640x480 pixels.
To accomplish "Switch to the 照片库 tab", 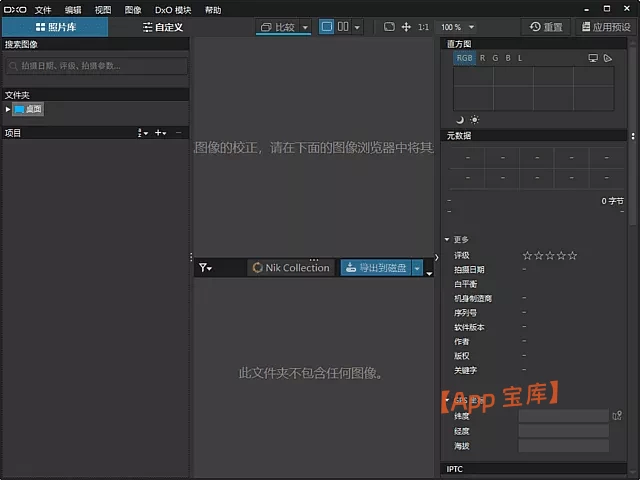I will coord(55,27).
